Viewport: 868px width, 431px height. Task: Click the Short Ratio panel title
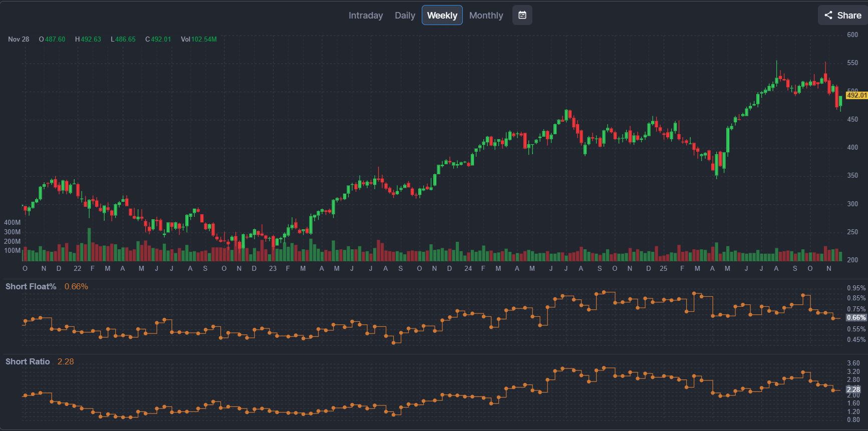point(28,361)
